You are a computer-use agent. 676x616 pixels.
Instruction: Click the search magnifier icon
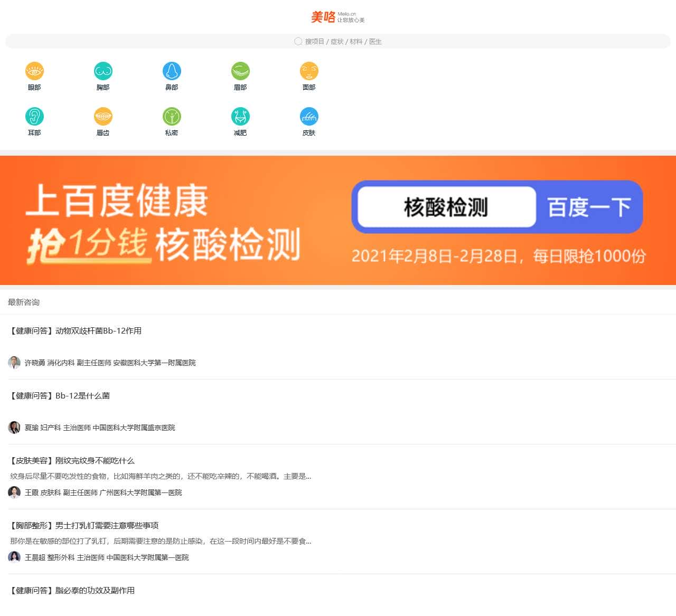coord(298,41)
